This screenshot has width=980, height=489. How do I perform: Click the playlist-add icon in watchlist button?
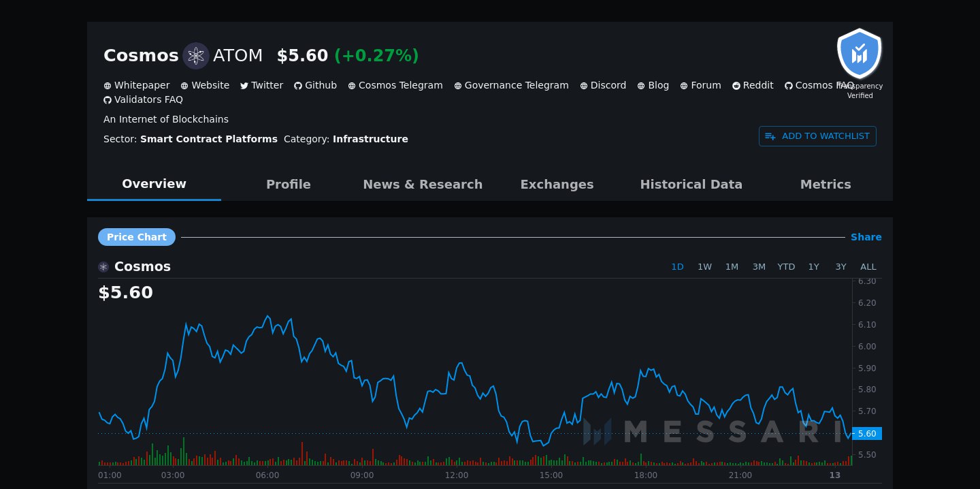(x=770, y=136)
